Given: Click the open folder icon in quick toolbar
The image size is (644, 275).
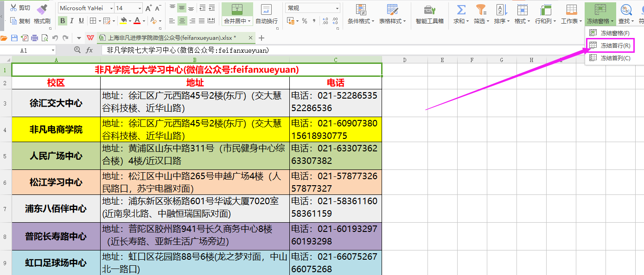Looking at the screenshot, I should click(4, 38).
